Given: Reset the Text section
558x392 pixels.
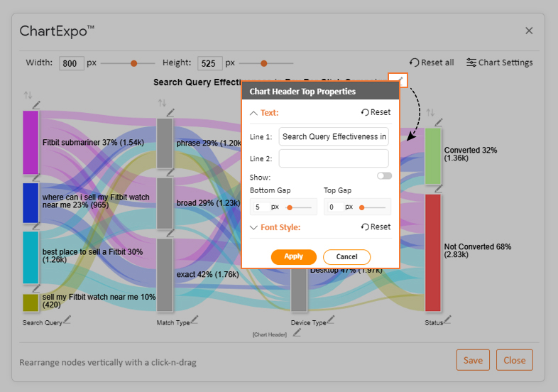Looking at the screenshot, I should point(376,112).
